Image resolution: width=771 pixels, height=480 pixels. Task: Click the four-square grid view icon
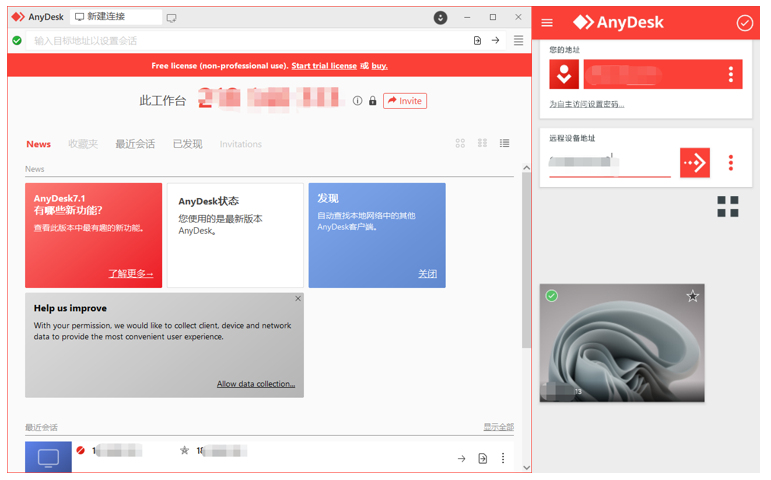pyautogui.click(x=728, y=206)
